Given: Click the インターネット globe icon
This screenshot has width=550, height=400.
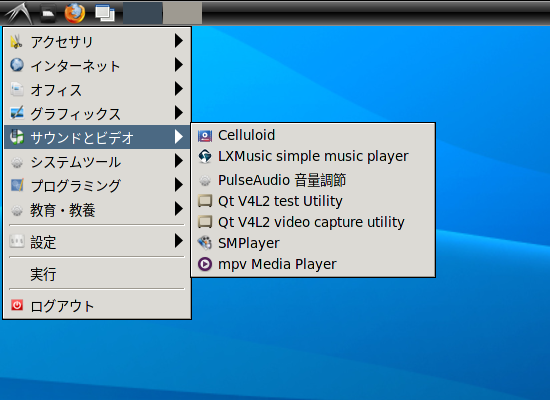Looking at the screenshot, I should [x=17, y=65].
